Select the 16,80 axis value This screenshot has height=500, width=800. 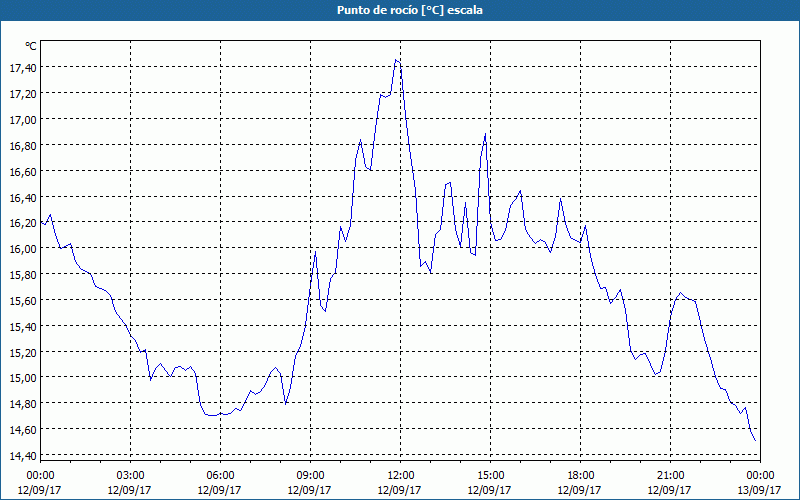(x=23, y=145)
